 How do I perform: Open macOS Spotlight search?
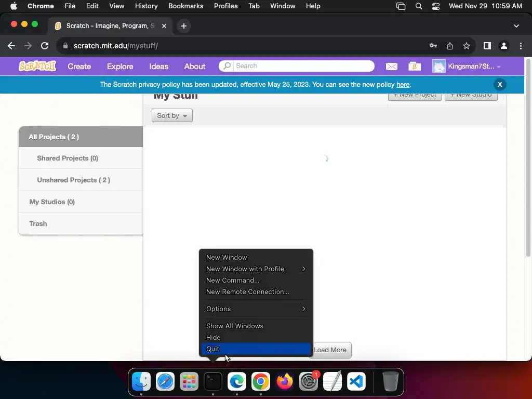coord(419,6)
